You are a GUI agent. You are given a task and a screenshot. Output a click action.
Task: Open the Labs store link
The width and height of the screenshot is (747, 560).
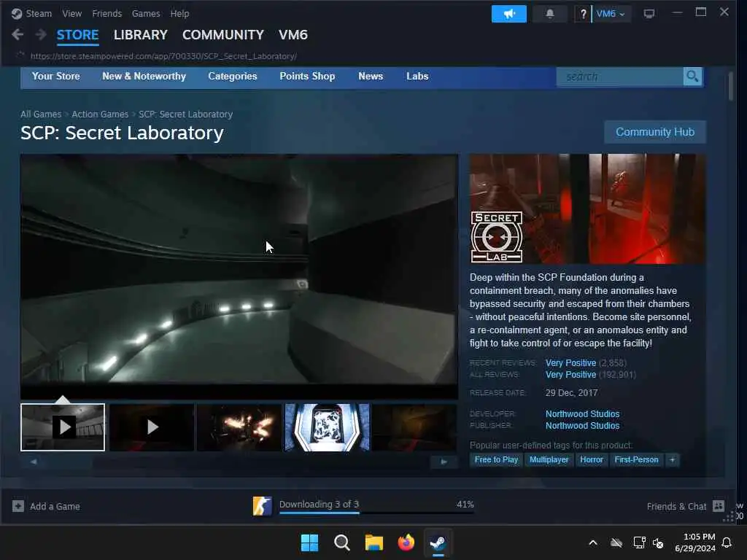417,76
